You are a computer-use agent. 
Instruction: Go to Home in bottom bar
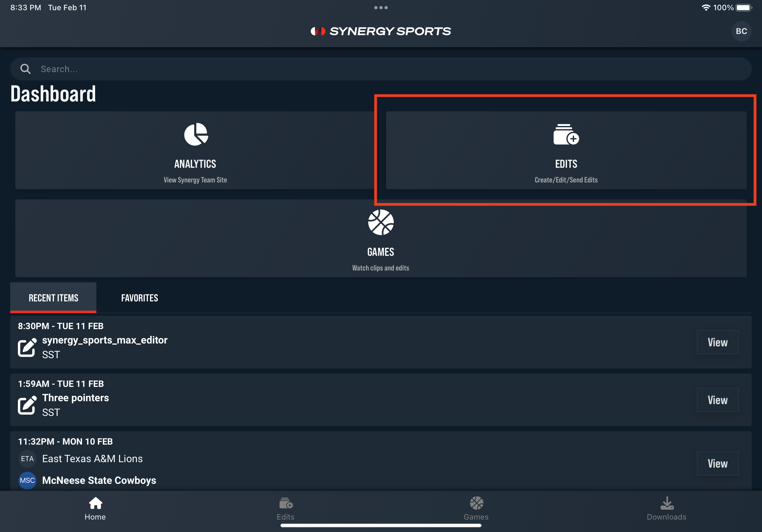coord(95,508)
